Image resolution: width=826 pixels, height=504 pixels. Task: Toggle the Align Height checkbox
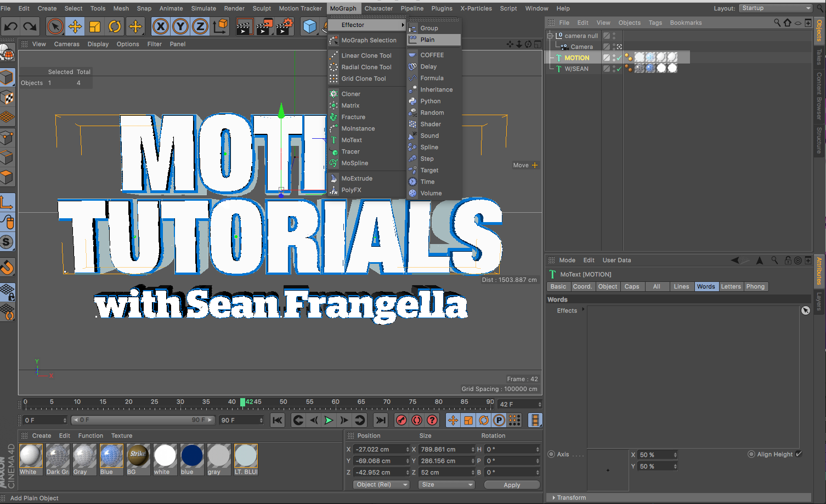[x=799, y=454]
